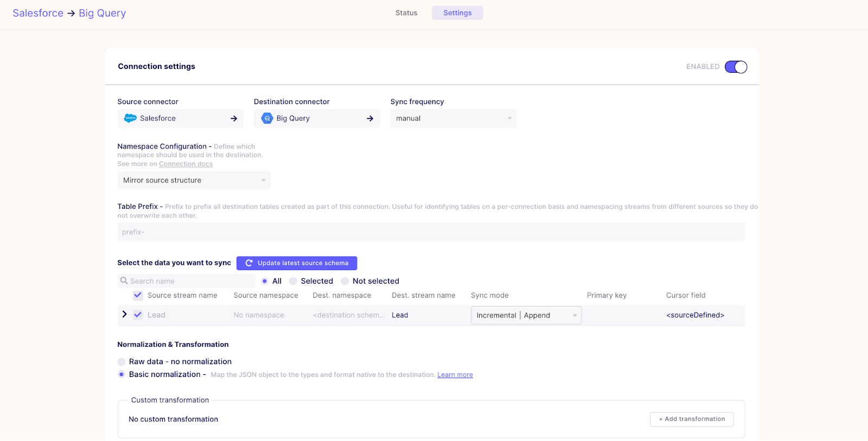Open the Mirror source structure dropdown

click(194, 180)
